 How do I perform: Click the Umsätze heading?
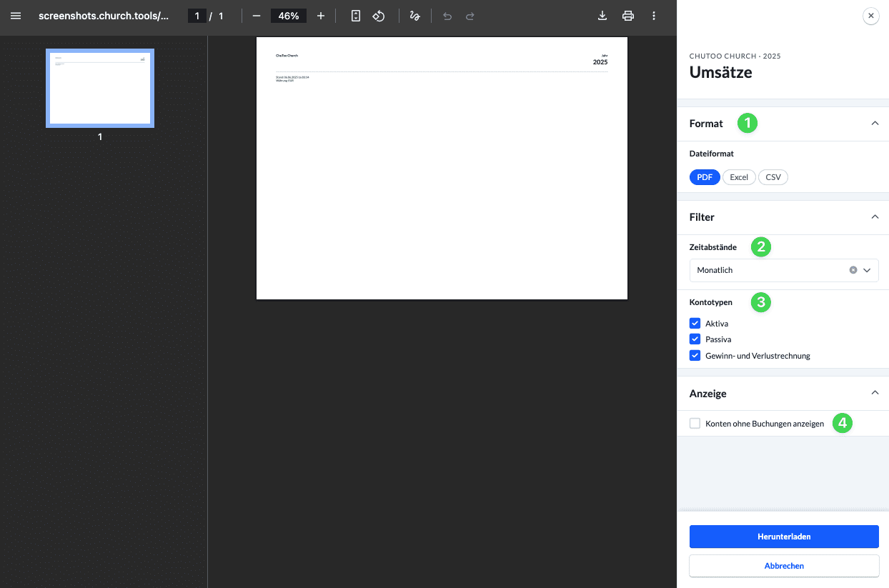(x=720, y=72)
